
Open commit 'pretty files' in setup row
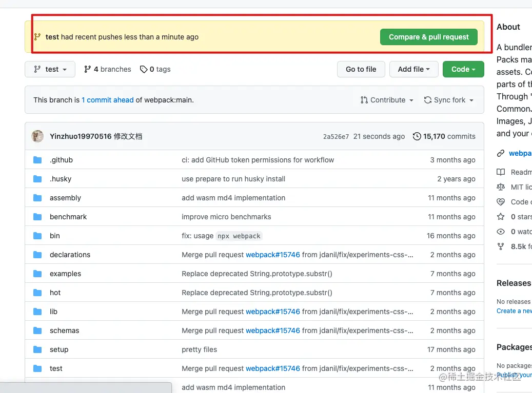[199, 349]
